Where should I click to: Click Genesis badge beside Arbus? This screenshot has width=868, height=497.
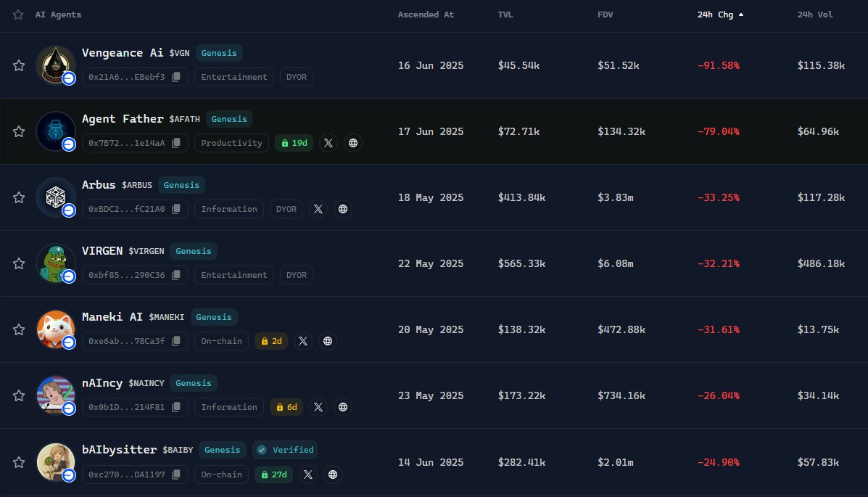coord(181,185)
